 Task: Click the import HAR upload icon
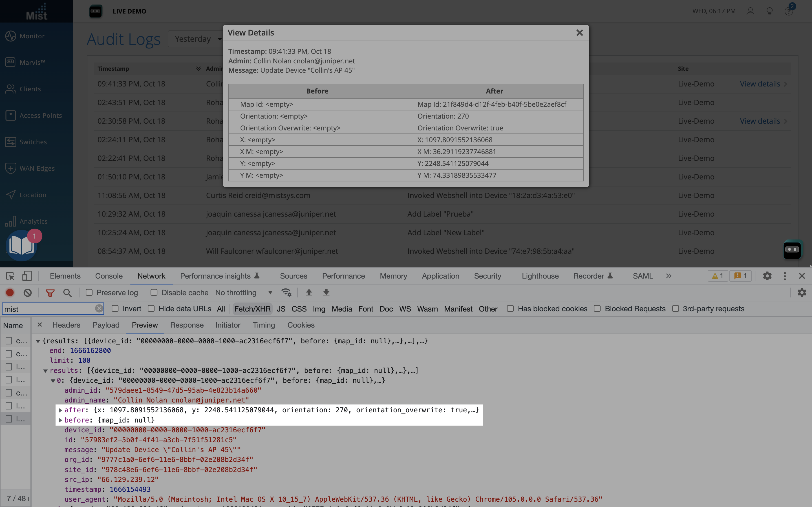309,292
